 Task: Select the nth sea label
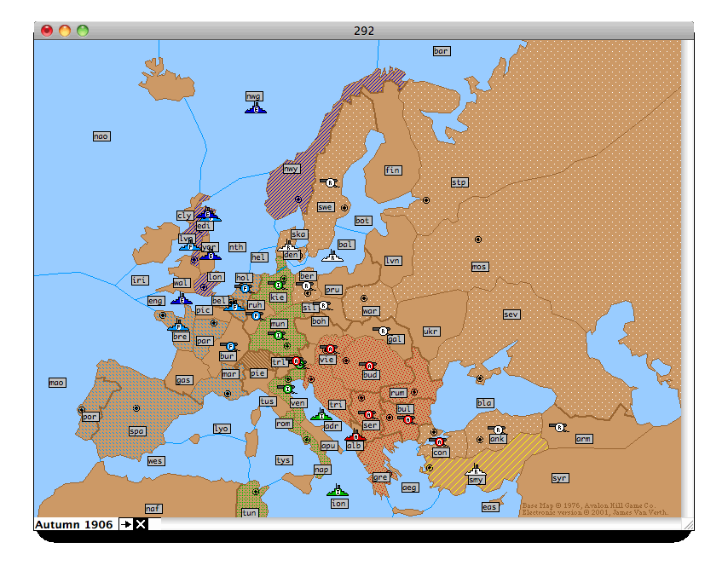point(237,247)
